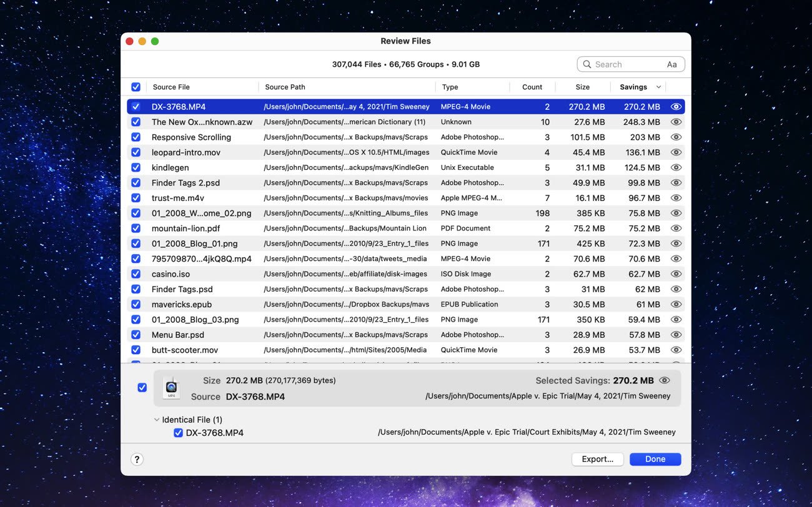Toggle the select-all checkbox in header
Screen dimensions: 812x507
pyautogui.click(x=136, y=87)
